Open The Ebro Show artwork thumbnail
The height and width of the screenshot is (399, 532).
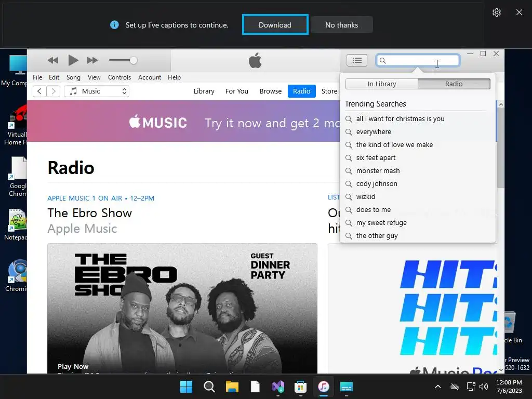[x=182, y=309]
